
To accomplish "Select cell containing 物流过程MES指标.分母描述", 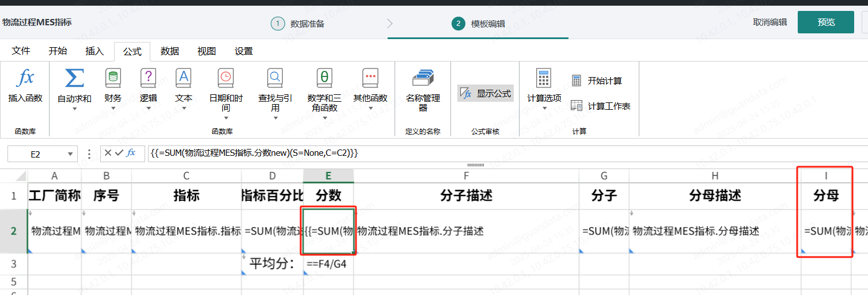I will tap(715, 231).
